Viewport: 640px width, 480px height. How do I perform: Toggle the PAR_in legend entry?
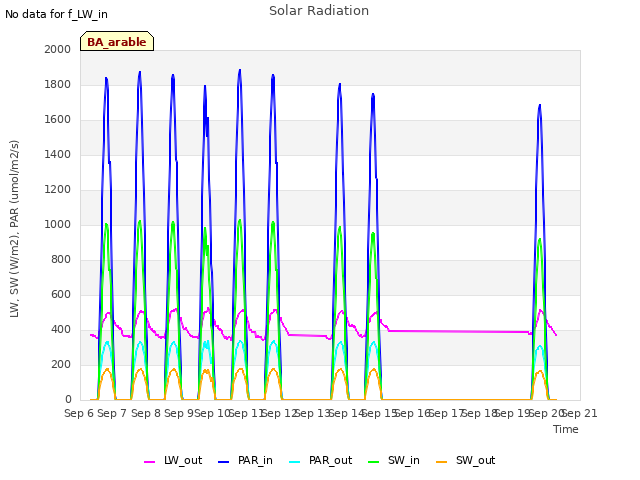245,460
